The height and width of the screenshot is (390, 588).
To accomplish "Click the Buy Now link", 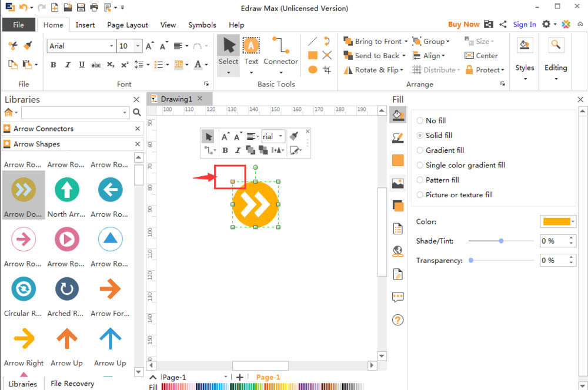I will pyautogui.click(x=463, y=24).
